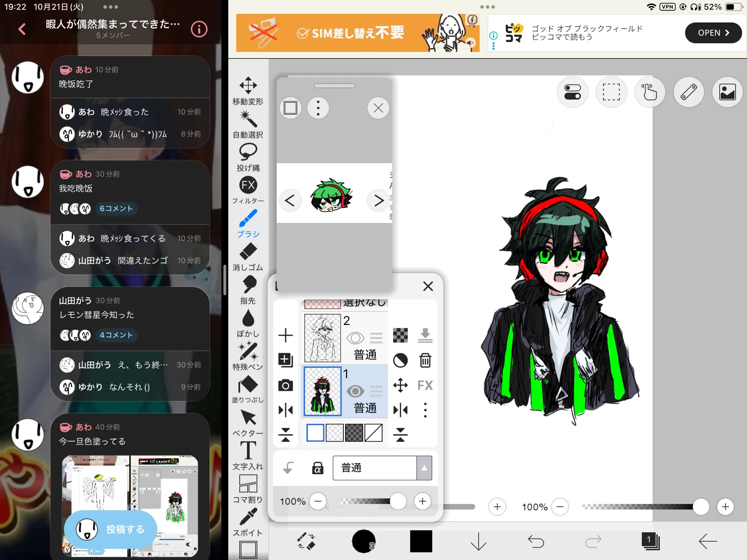Close the reference window with X
Viewport: 747px width, 560px height.
378,108
